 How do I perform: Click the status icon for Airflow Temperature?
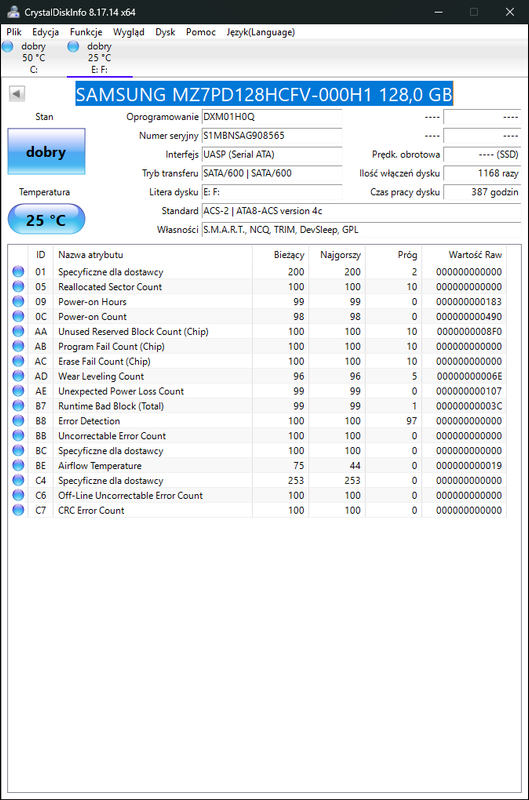pyautogui.click(x=18, y=465)
